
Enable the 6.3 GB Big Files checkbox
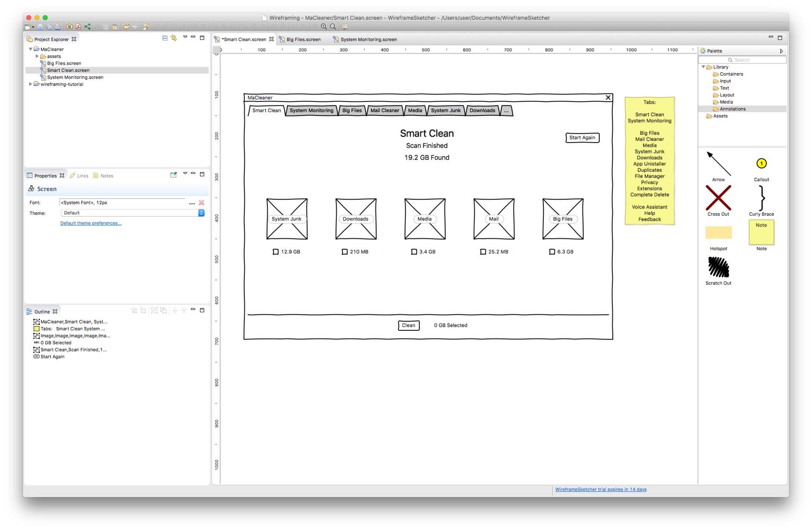point(552,252)
